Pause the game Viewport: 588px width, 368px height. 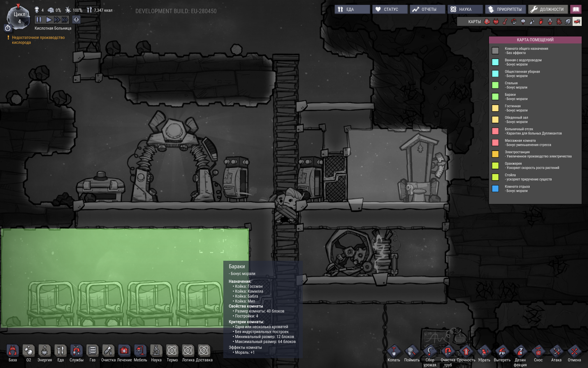[39, 20]
